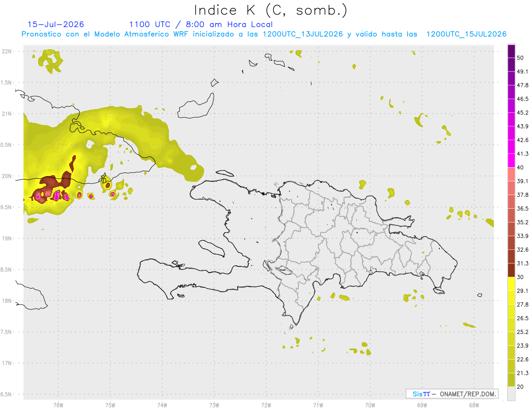Click the '72W' longitude axis label
The height and width of the screenshot is (411, 532).
(266, 405)
